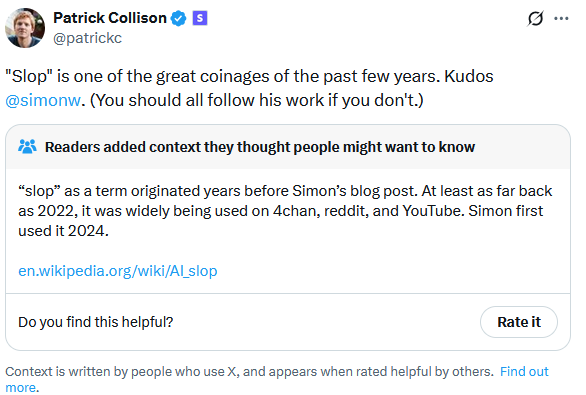Click the community note body text

pos(285,211)
